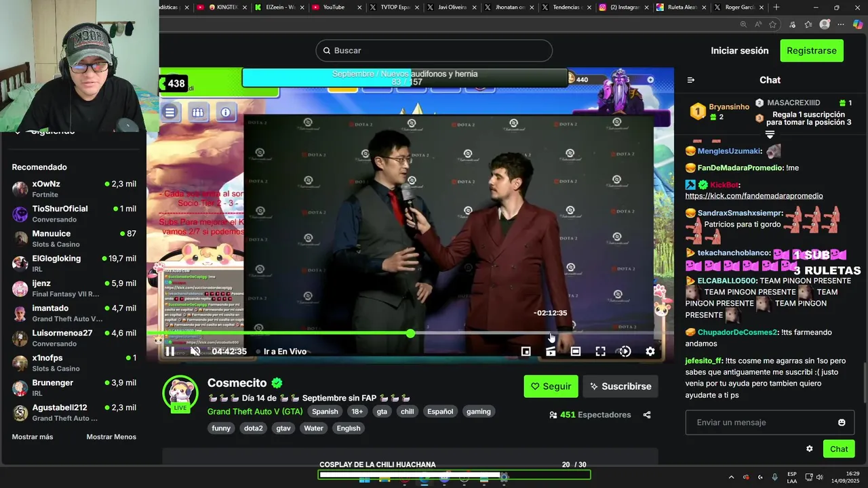Click the Registrarse button

point(812,51)
